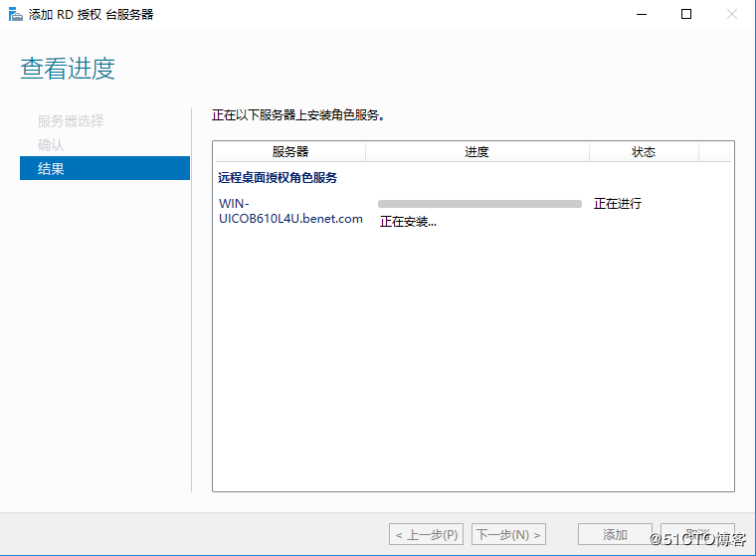Click the 状态 column header

tap(644, 152)
